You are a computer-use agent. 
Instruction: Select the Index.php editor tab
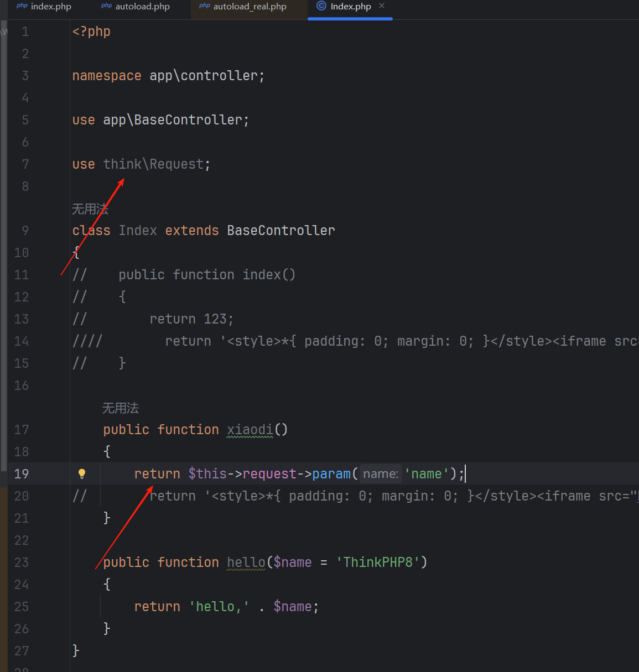(x=351, y=7)
